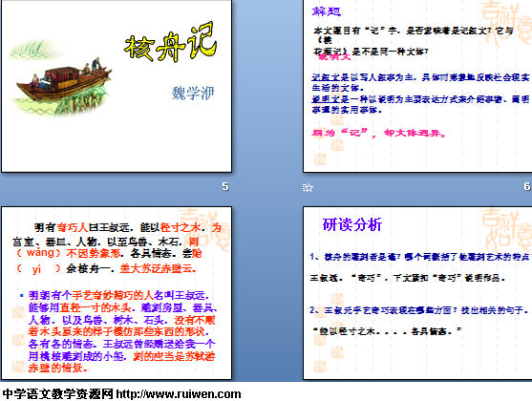This screenshot has height=401, width=532.
Task: Select the 研读分析 slide thumbnail
Action: 417,293
